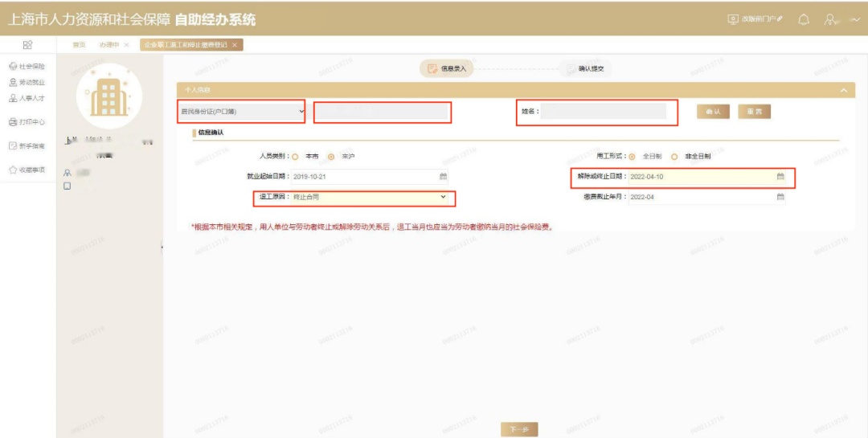Switch to the 首页 tab
The height and width of the screenshot is (438, 868).
click(80, 45)
